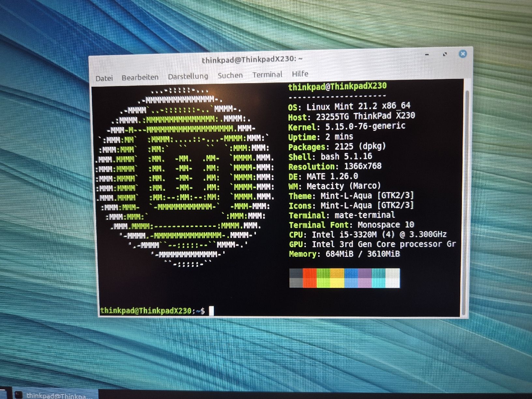Open the Hilfe menu
Viewport: 532px width, 399px height.
point(300,74)
